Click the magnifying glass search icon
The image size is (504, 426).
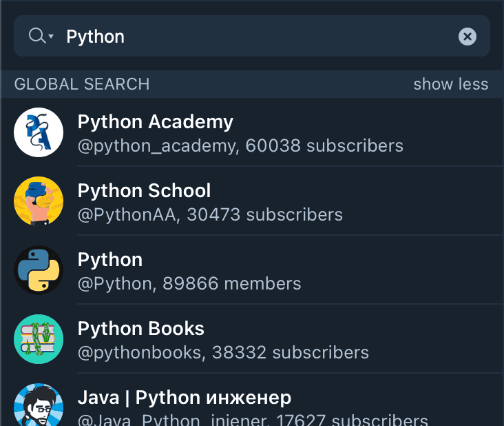[x=36, y=36]
